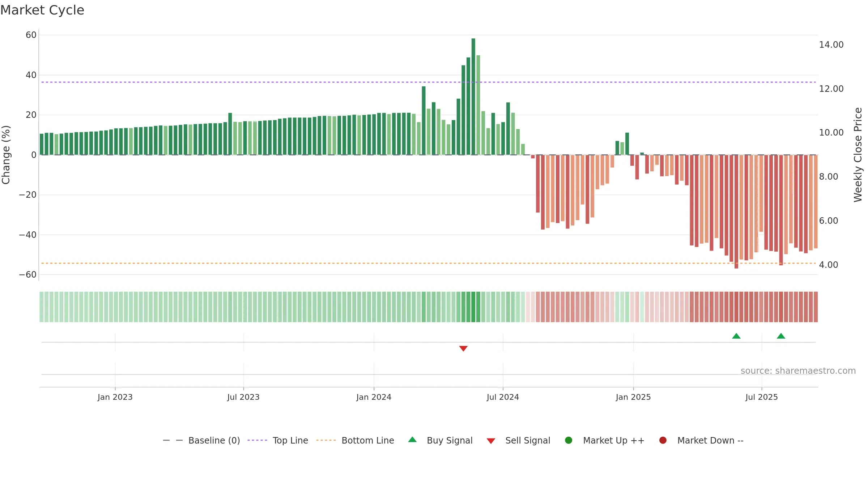Click the Jan 2025 axis label
This screenshot has width=868, height=488.
(633, 397)
